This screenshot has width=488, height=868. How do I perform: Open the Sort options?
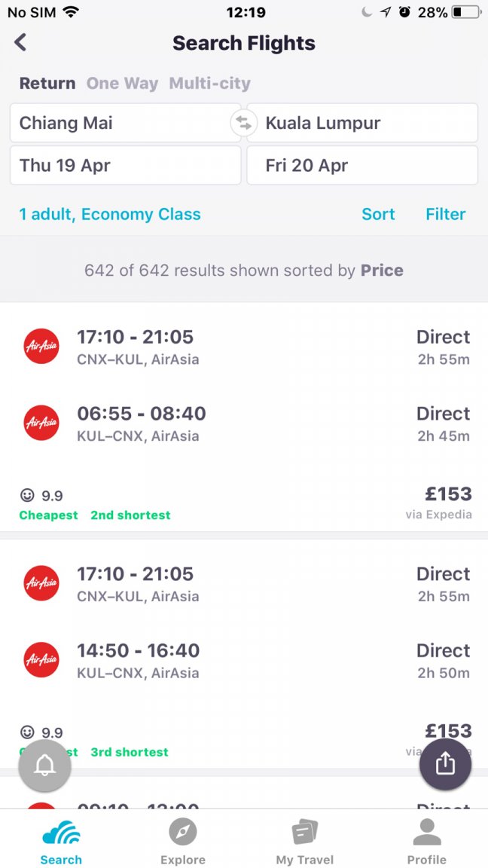(379, 214)
